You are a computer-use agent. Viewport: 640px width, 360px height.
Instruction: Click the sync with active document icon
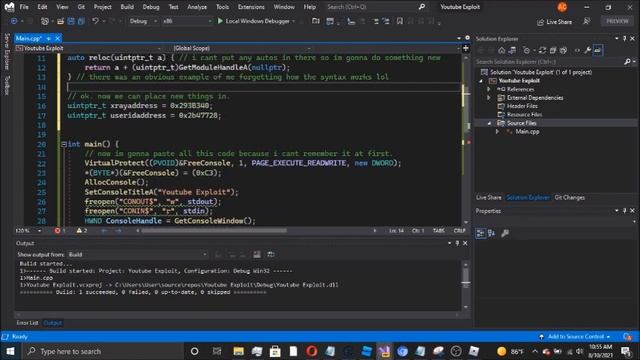[x=542, y=50]
